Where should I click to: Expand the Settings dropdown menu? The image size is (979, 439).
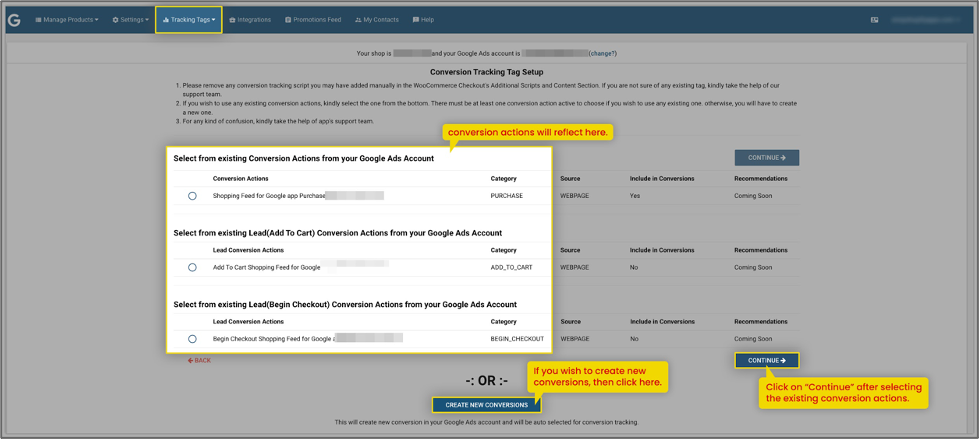click(130, 20)
